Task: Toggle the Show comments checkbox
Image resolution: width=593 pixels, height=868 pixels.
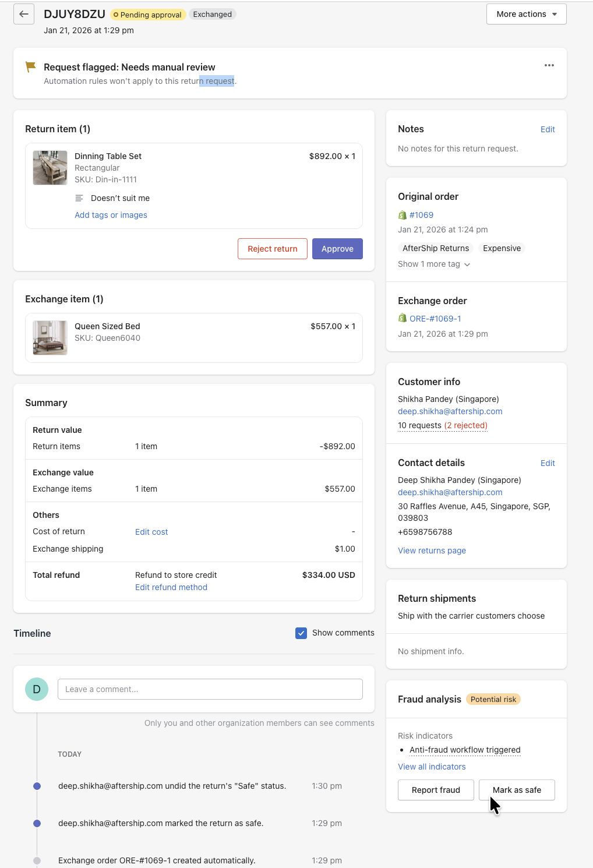Action: click(x=301, y=633)
